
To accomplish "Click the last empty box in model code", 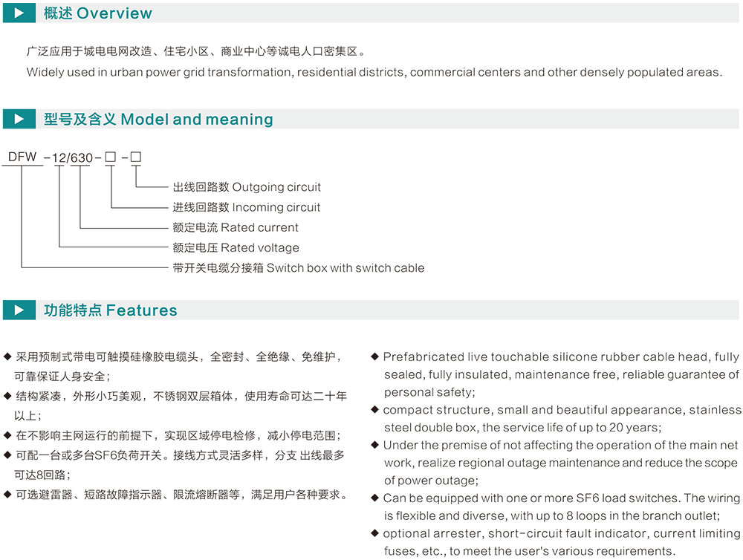I will (x=135, y=157).
